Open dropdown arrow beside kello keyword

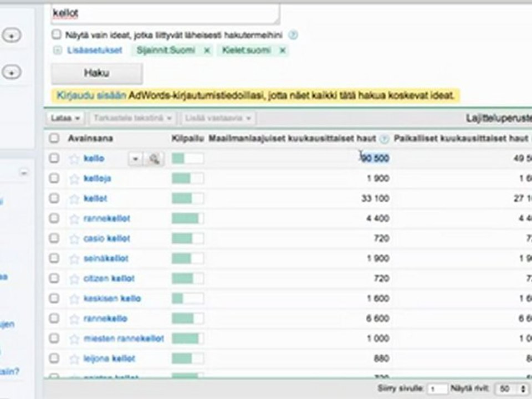point(135,159)
